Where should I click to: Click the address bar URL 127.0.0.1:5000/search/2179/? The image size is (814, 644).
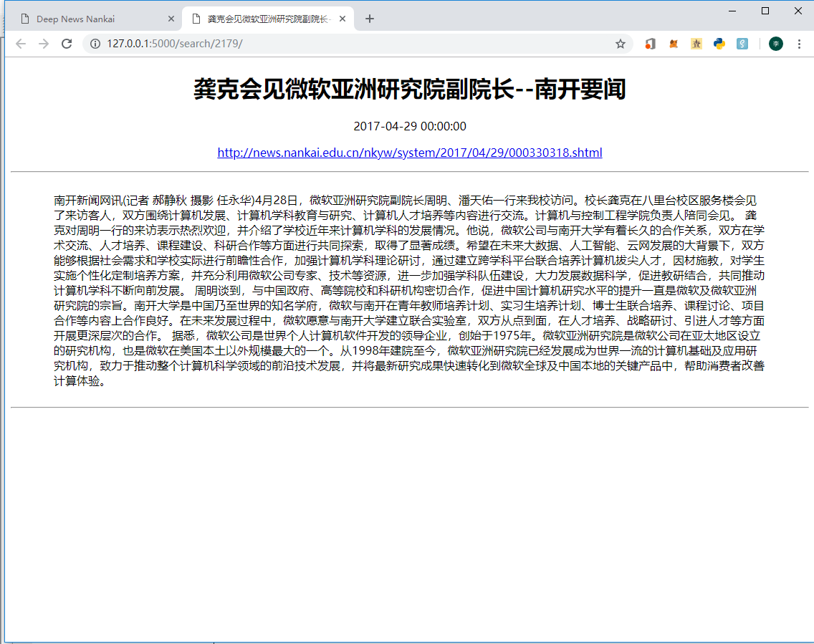174,44
